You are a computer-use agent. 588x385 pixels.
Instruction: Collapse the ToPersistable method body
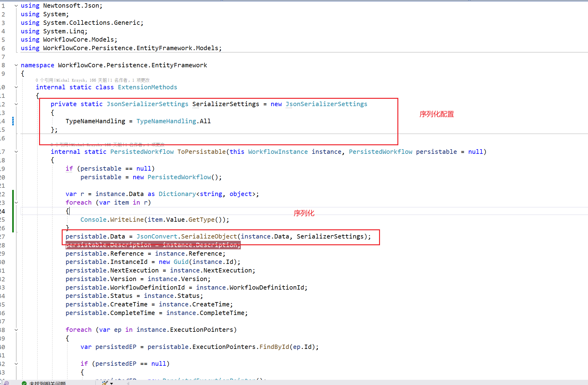(16, 152)
